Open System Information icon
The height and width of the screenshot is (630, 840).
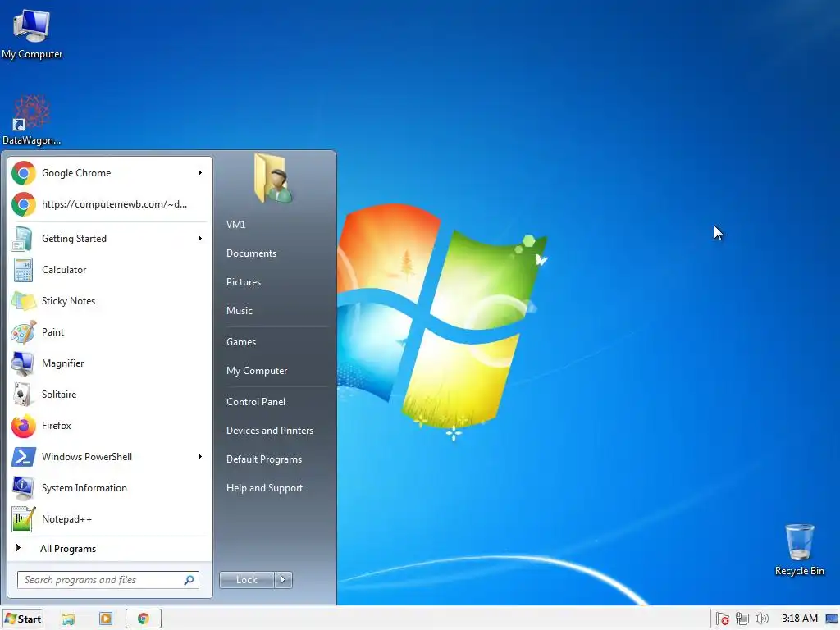pyautogui.click(x=23, y=488)
